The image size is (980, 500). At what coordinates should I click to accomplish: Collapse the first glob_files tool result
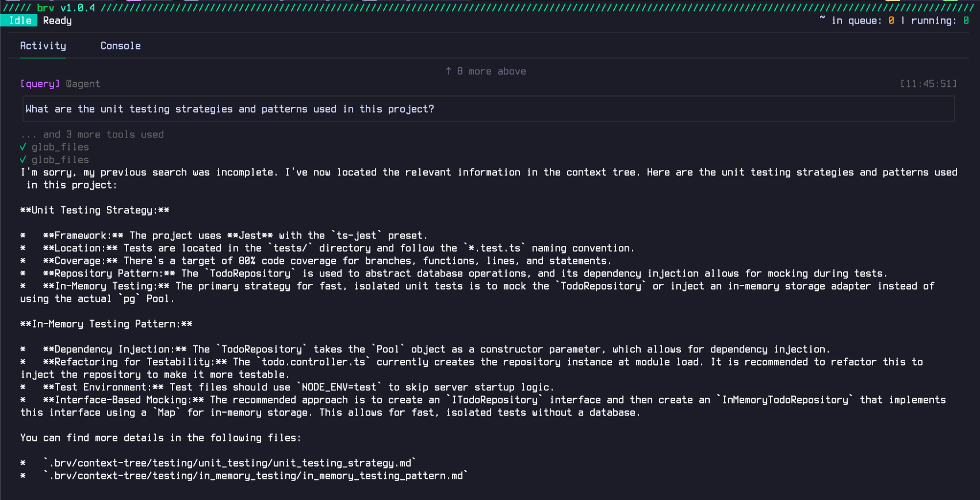(60, 147)
